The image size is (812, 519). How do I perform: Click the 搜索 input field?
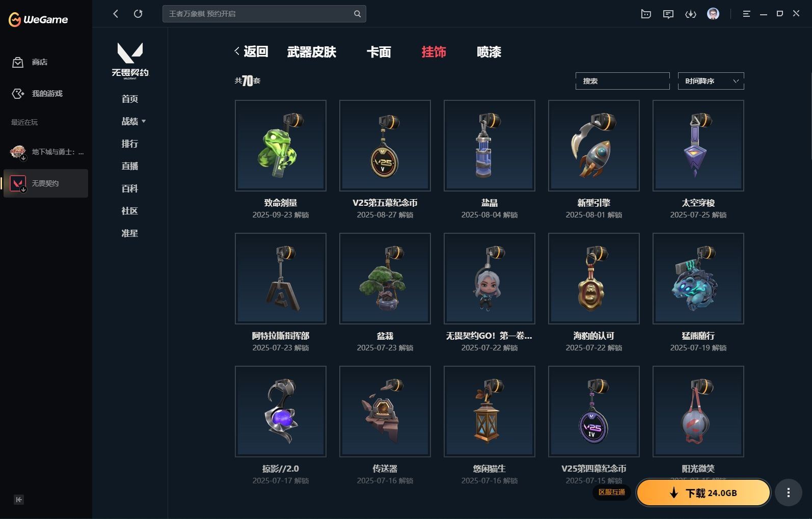[x=622, y=81]
